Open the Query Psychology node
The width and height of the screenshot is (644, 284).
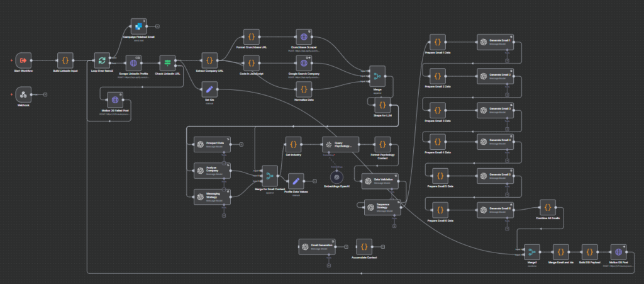coord(340,144)
